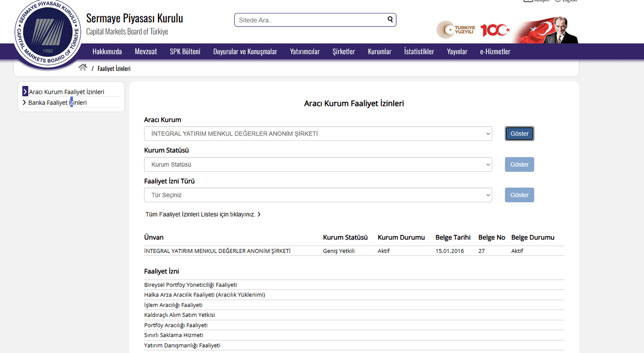Click the Türkiye Yüzyılı emblem

(456, 30)
